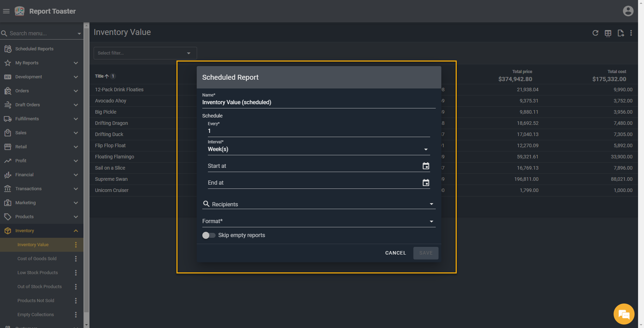Click the refresh report icon
Image resolution: width=644 pixels, height=328 pixels.
click(595, 33)
